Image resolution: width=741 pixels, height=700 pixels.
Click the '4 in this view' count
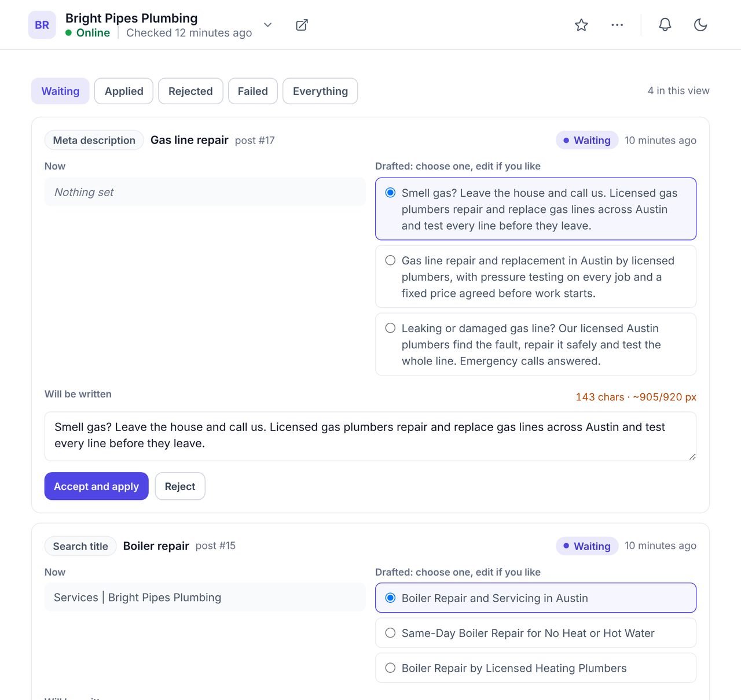click(x=678, y=90)
